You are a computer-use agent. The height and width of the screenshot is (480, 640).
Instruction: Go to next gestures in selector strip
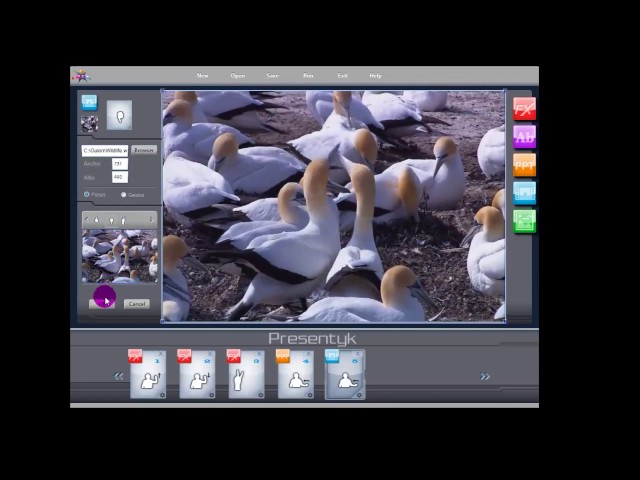coord(151,220)
